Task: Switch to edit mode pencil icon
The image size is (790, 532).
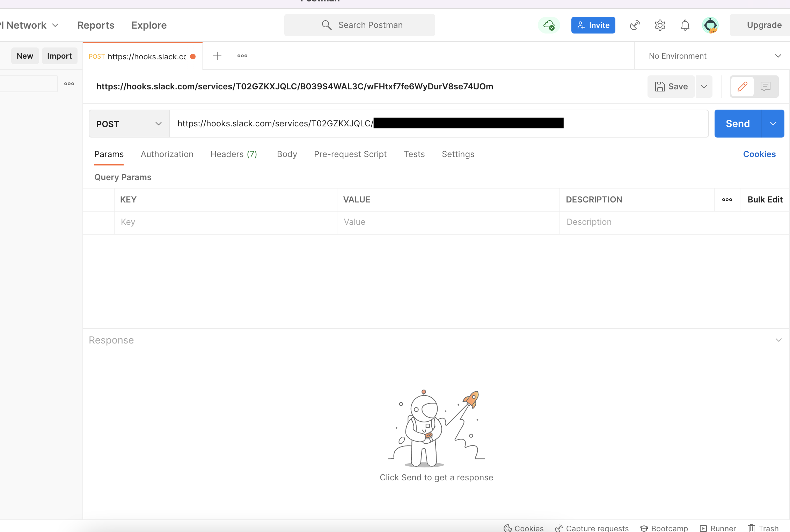Action: (x=742, y=87)
